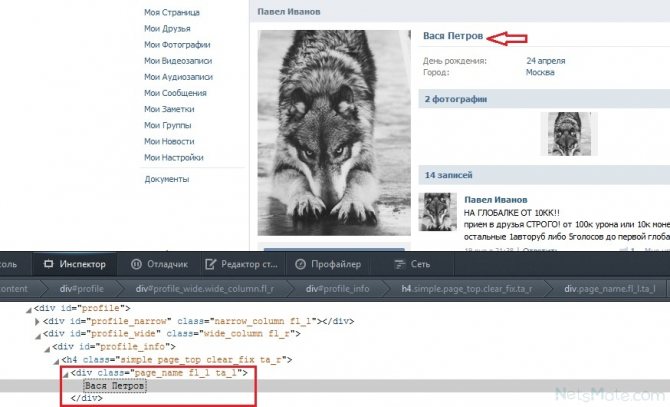Viewport: 670px width, 407px height.
Task: Open Моя Страница link
Action: (x=172, y=12)
